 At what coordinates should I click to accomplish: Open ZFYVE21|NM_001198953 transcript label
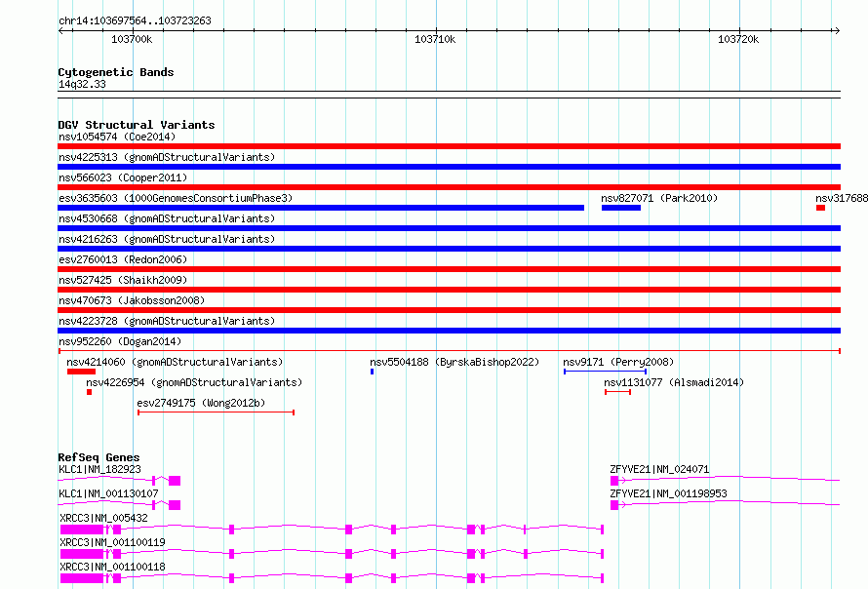pyautogui.click(x=668, y=493)
